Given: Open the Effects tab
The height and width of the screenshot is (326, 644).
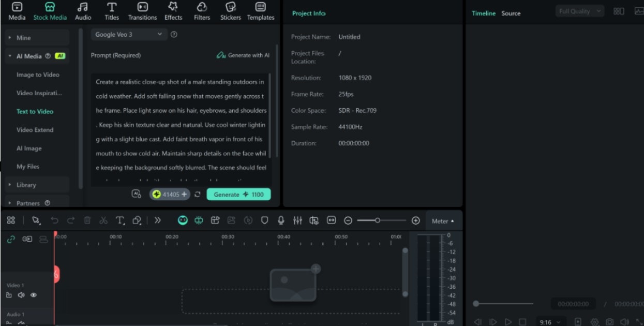Looking at the screenshot, I should coord(173,11).
